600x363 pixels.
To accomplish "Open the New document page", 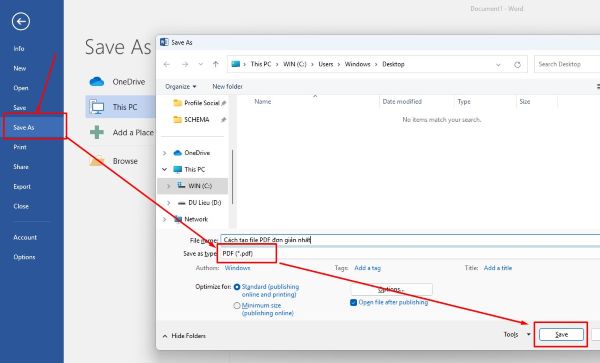I will tap(20, 68).
